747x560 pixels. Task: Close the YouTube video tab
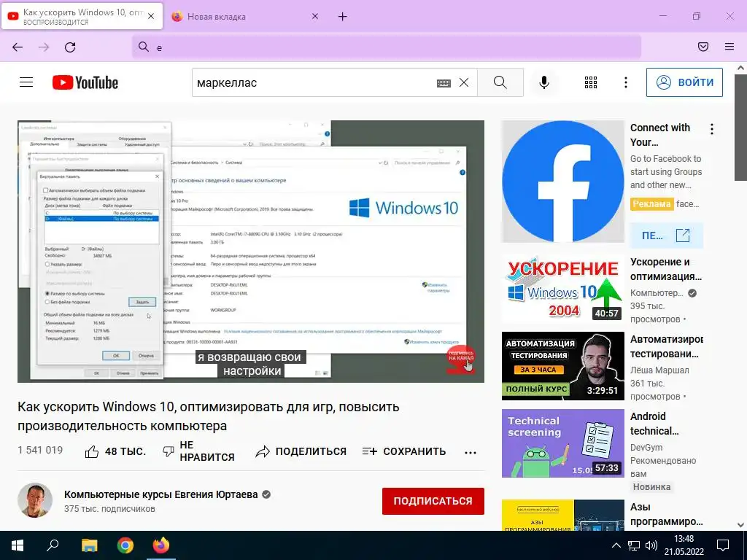click(151, 16)
